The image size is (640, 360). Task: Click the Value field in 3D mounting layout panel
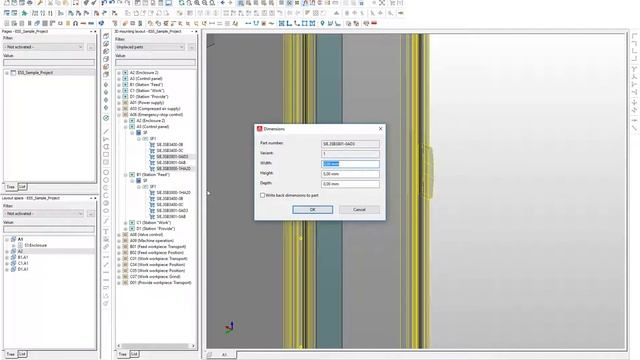[x=155, y=62]
